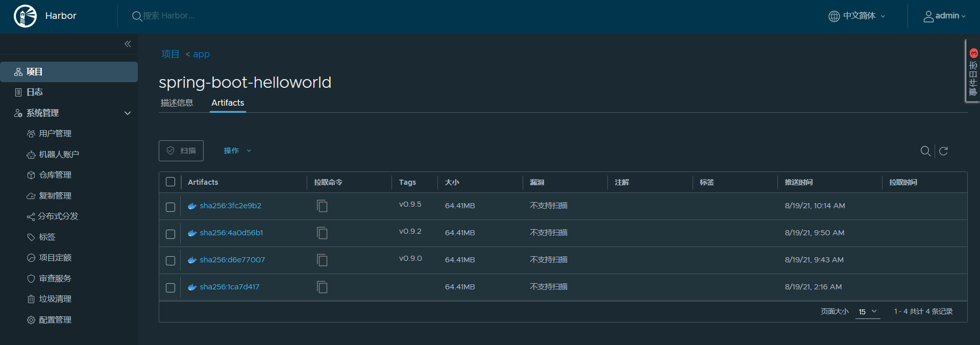
Task: Copy pull command for sha256:3fc2e9b2
Action: click(x=322, y=206)
